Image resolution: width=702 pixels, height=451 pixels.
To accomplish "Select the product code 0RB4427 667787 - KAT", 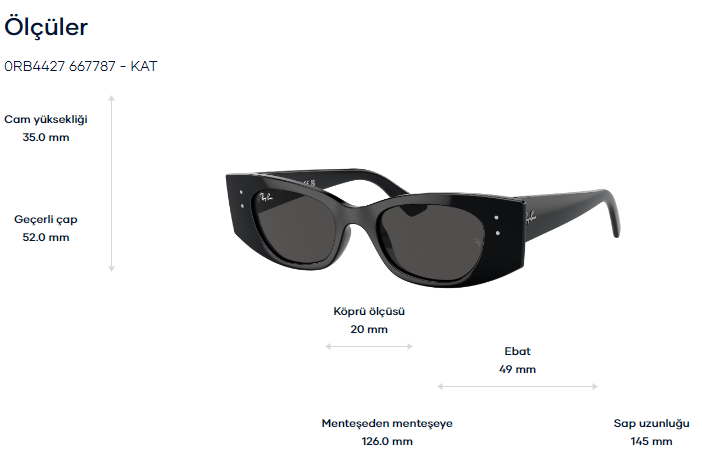I will click(81, 66).
